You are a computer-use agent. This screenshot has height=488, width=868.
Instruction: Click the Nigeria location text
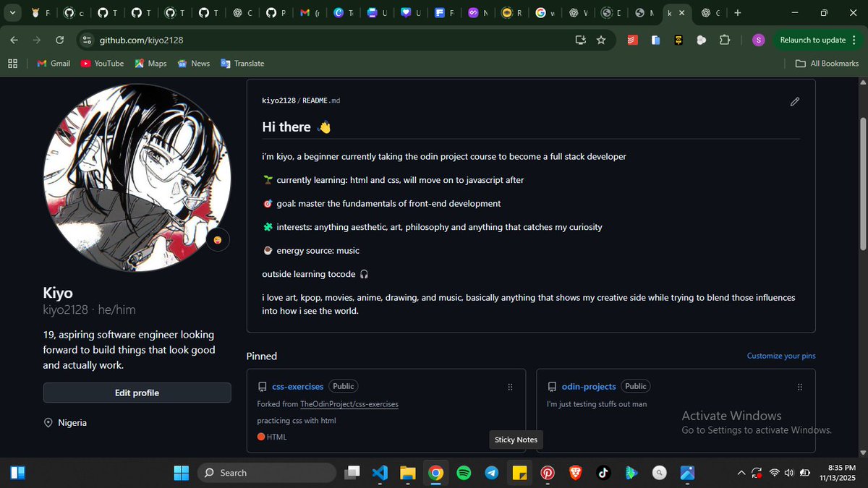point(72,422)
